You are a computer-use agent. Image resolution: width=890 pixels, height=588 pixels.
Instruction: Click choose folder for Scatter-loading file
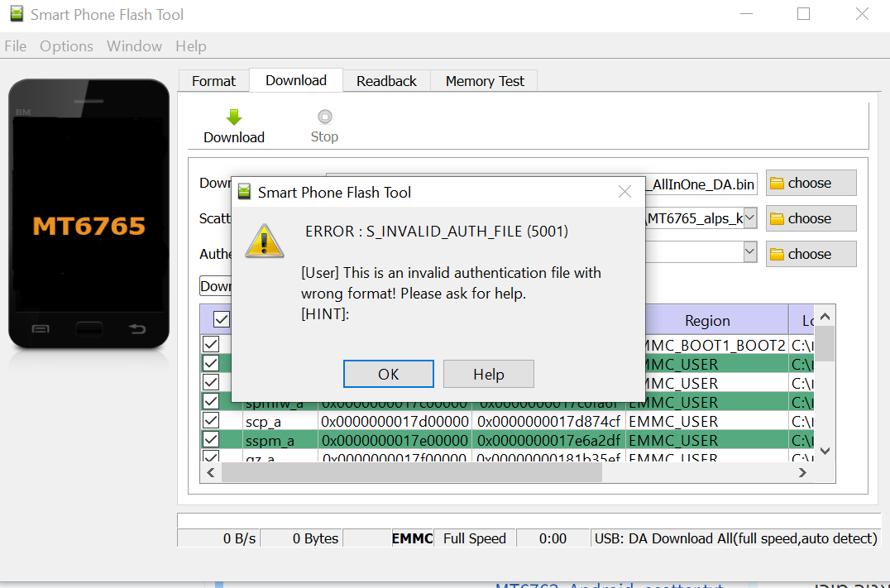811,218
